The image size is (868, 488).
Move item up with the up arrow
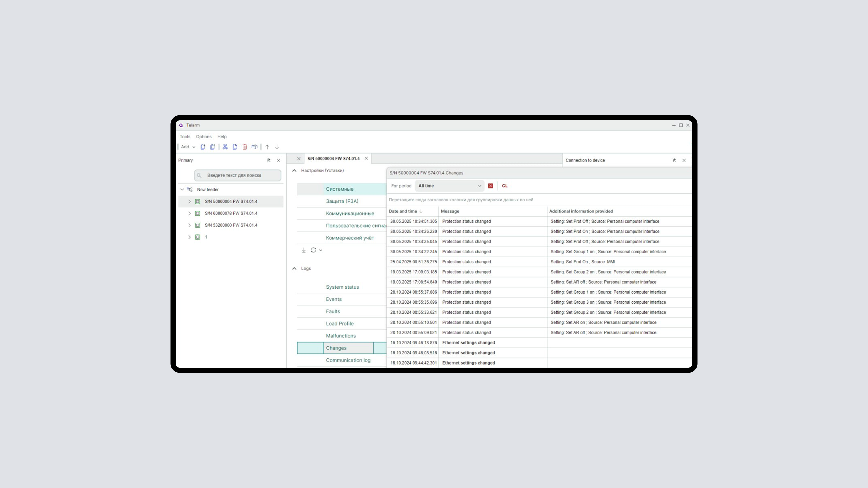click(267, 147)
